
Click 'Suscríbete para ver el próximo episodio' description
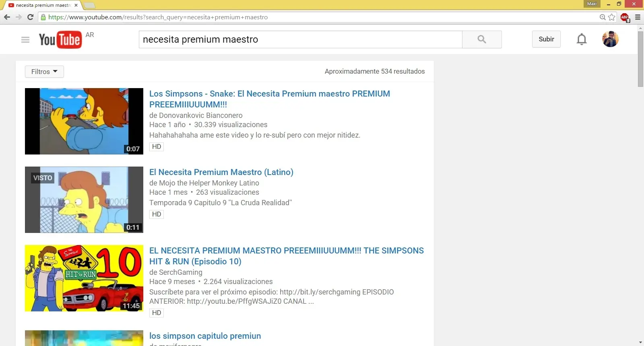point(272,297)
